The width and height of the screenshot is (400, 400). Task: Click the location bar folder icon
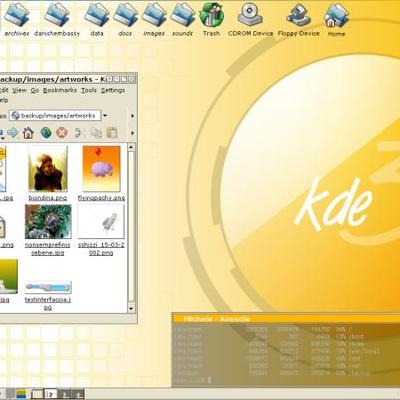[x=15, y=116]
